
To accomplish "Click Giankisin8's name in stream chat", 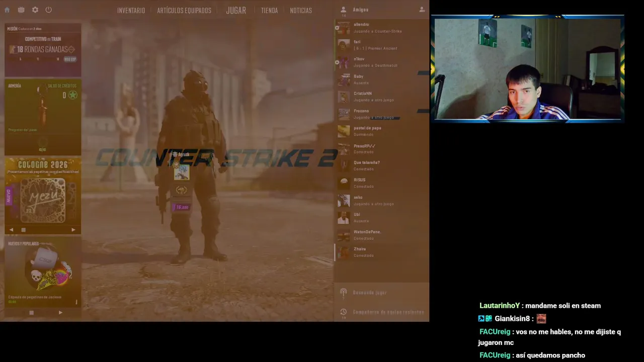I will [512, 319].
